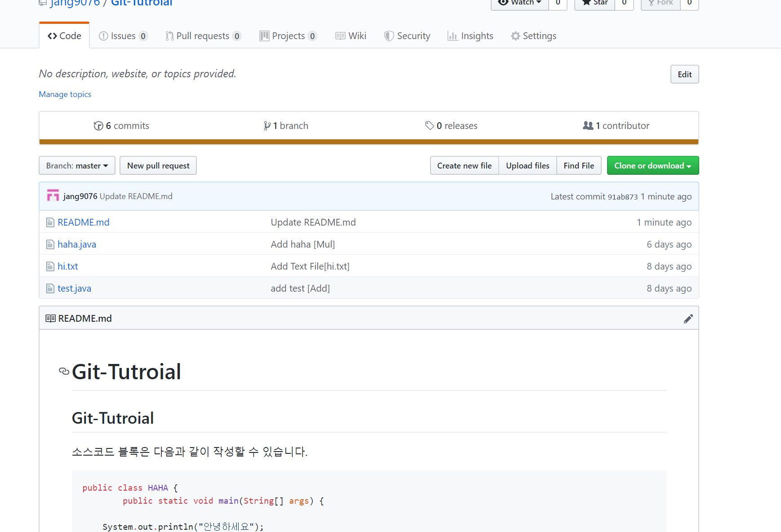This screenshot has width=781, height=532.
Task: Click Create new file button
Action: click(464, 165)
